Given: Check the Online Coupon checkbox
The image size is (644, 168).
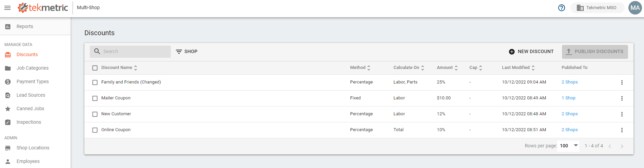Looking at the screenshot, I should click(x=95, y=130).
